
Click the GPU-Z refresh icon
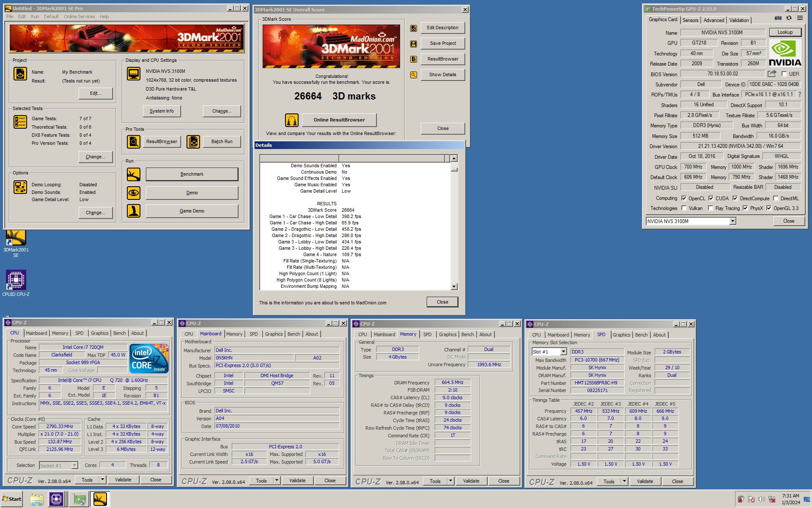(x=789, y=18)
